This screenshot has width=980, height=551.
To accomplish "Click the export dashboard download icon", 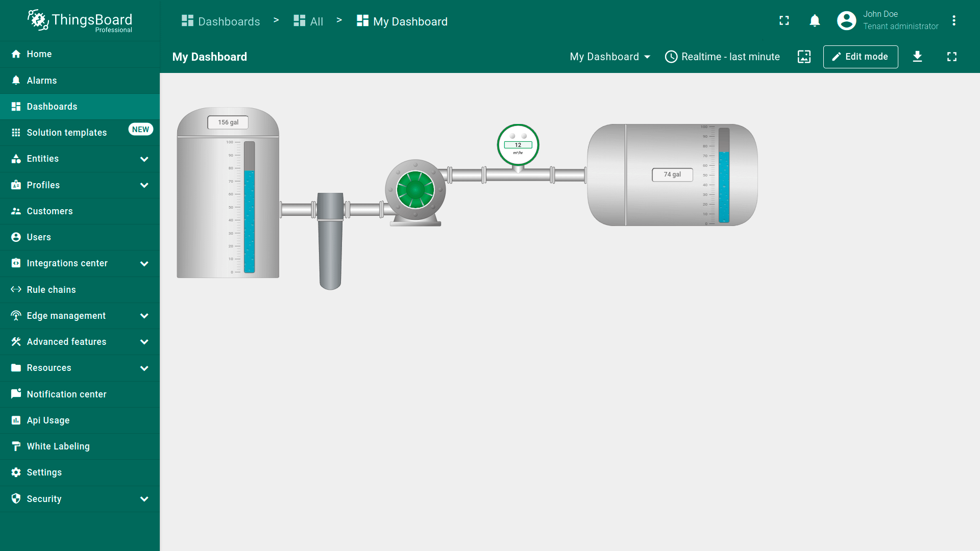I will click(x=917, y=57).
